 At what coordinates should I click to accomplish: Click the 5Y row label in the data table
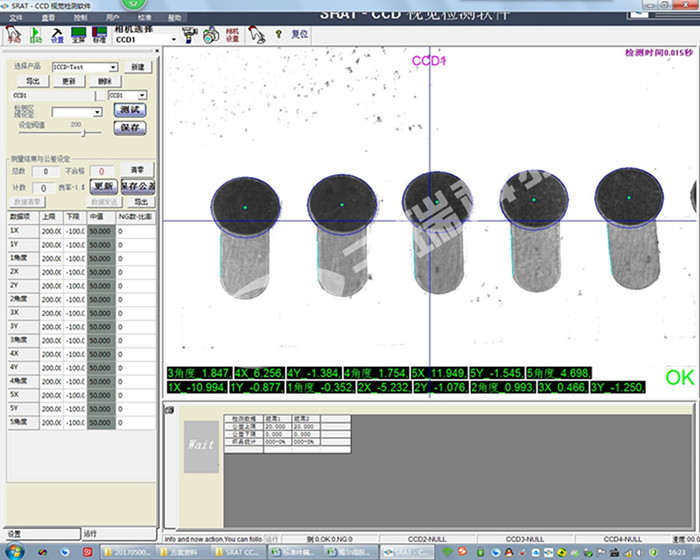tap(23, 408)
